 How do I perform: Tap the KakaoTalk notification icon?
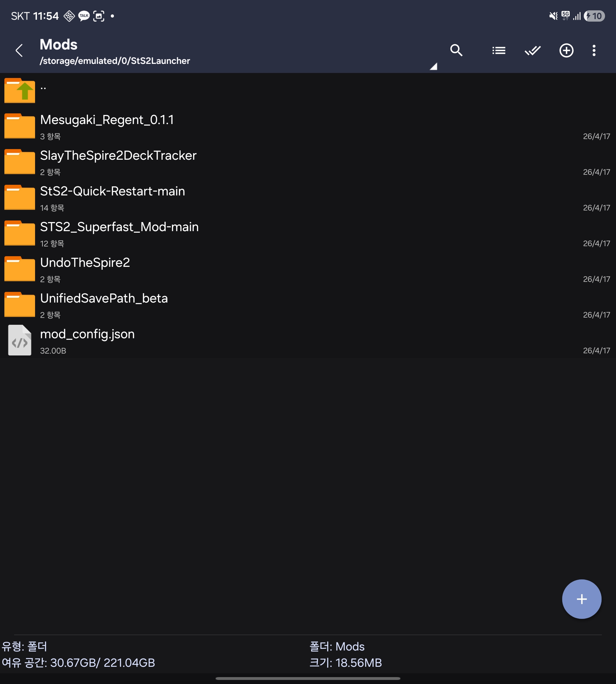pos(84,16)
